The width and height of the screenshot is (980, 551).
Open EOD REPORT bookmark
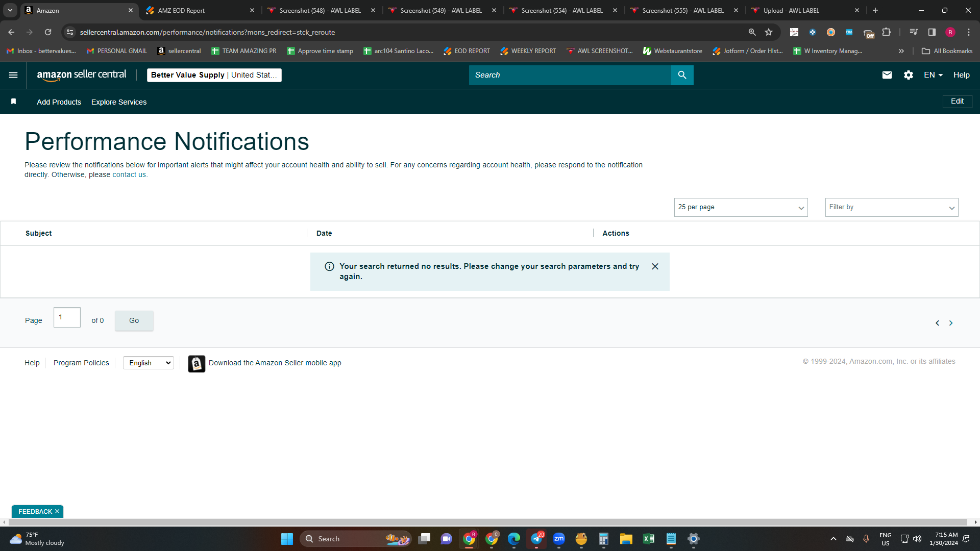point(467,51)
